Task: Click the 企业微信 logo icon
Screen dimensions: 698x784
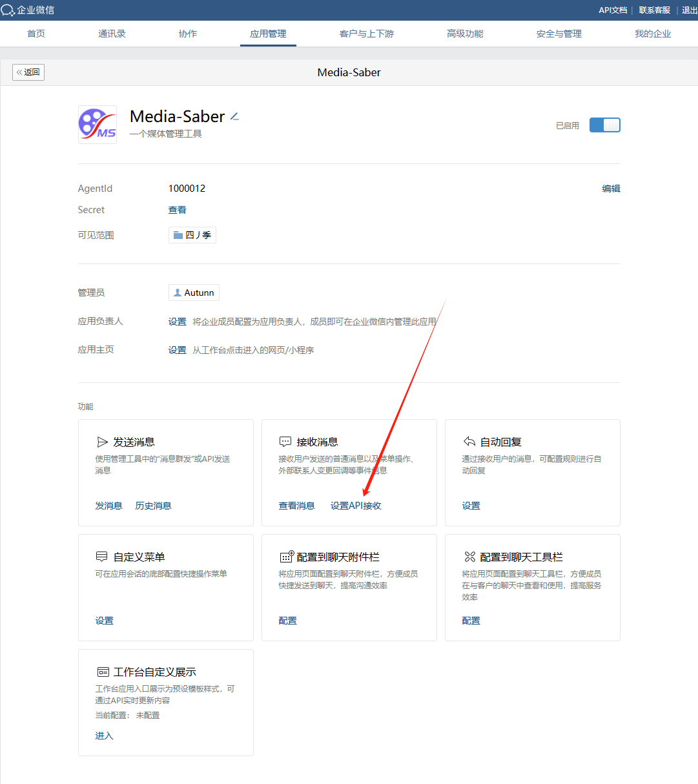Action: pyautogui.click(x=8, y=10)
